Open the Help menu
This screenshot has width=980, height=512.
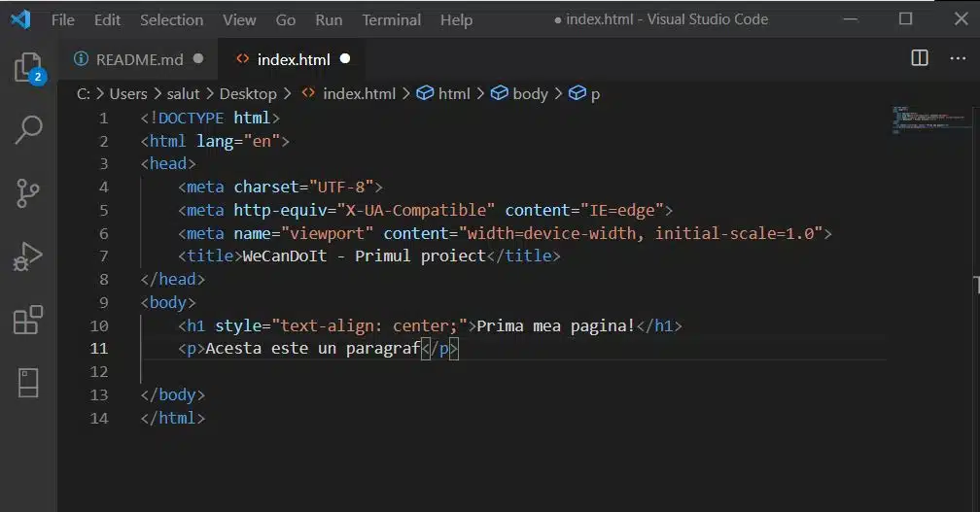pos(456,20)
